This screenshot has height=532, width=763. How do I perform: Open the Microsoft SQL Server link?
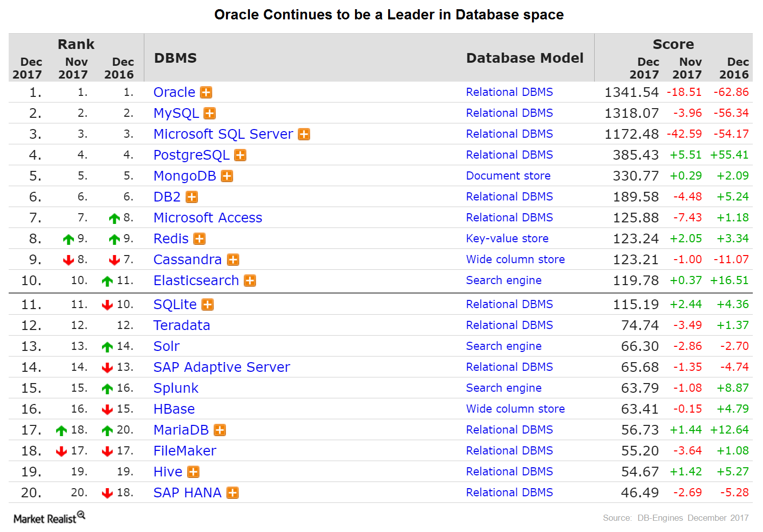(223, 134)
